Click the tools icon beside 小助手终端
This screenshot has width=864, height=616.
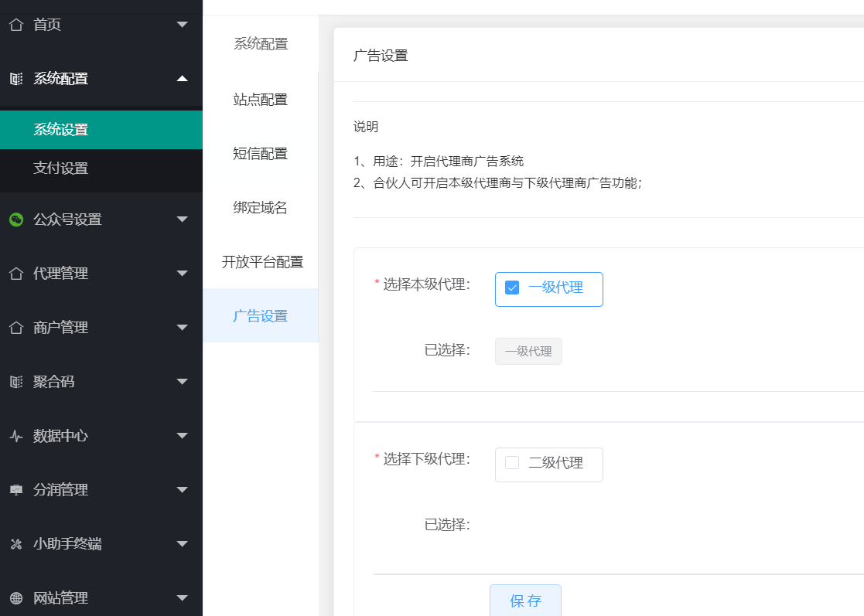point(16,544)
